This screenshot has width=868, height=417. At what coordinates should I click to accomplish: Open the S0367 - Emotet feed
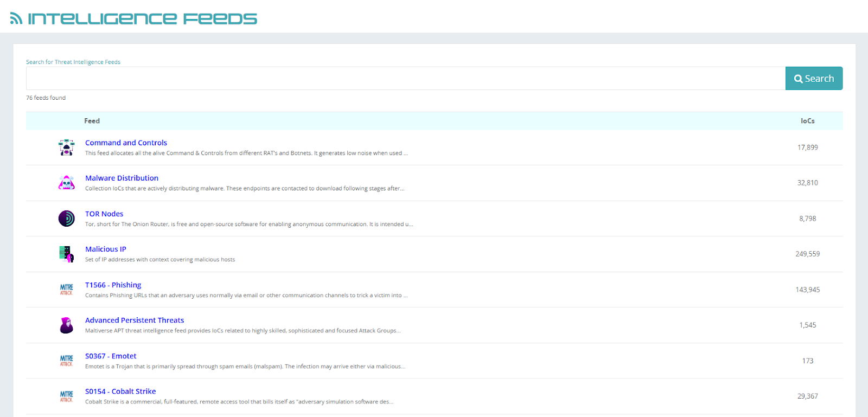coord(111,356)
